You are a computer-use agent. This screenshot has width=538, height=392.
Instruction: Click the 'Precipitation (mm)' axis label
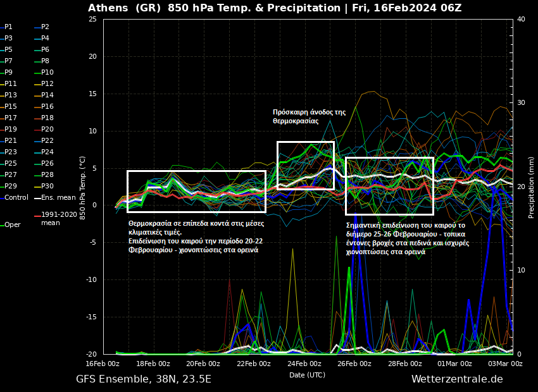[532, 188]
